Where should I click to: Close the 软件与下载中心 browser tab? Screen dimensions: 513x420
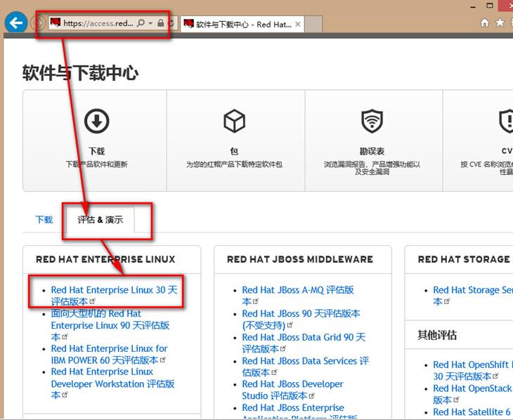click(298, 24)
